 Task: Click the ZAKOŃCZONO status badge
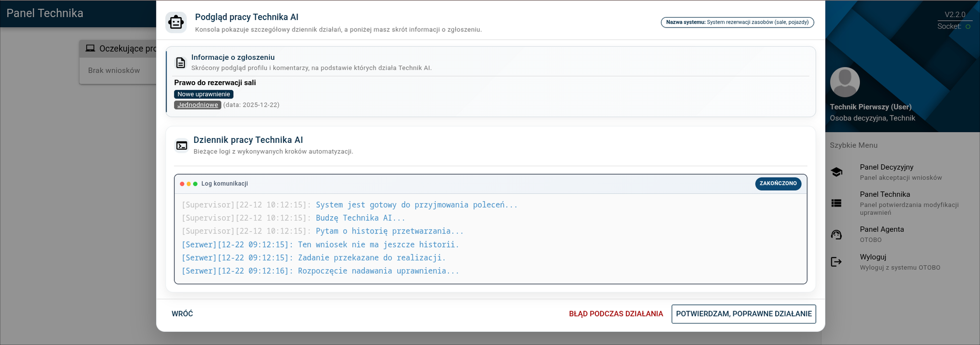pos(778,184)
